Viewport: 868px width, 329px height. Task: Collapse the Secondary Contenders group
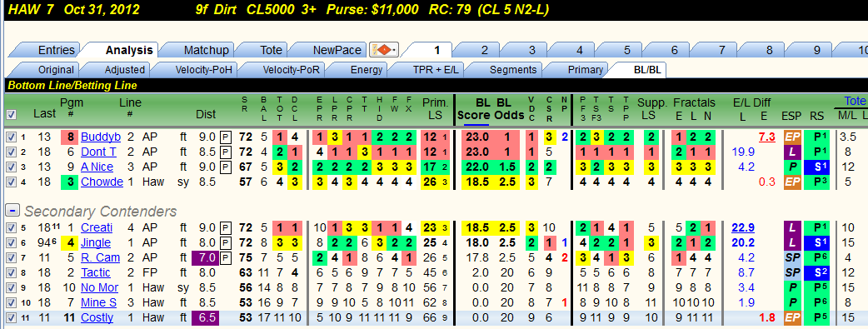pos(13,211)
